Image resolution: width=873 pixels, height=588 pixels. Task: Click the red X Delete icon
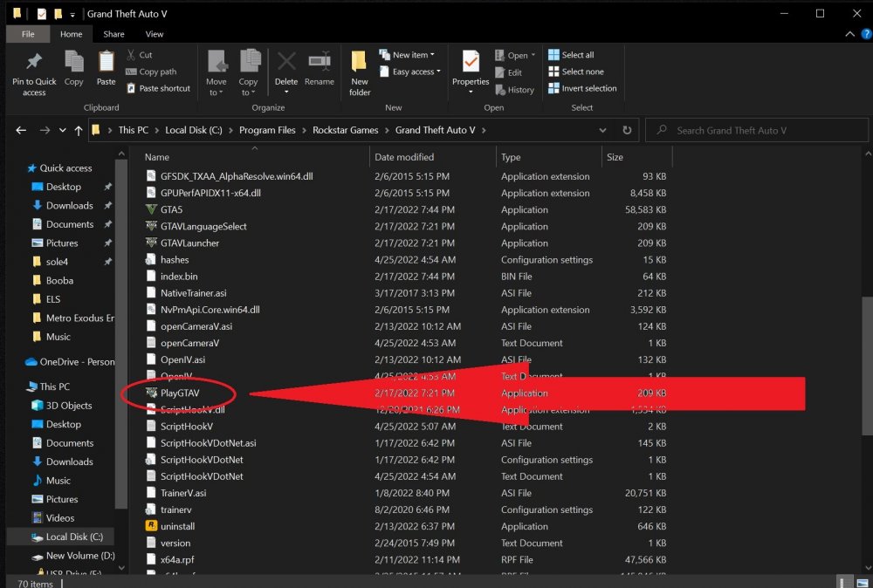[x=286, y=63]
